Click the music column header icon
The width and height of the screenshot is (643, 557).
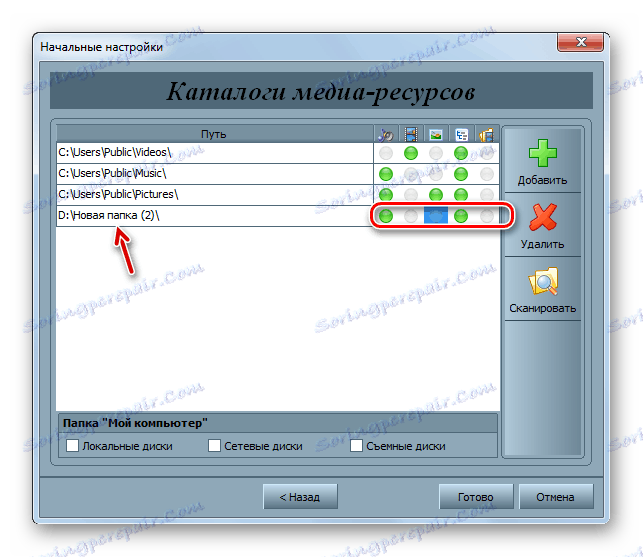[x=385, y=135]
